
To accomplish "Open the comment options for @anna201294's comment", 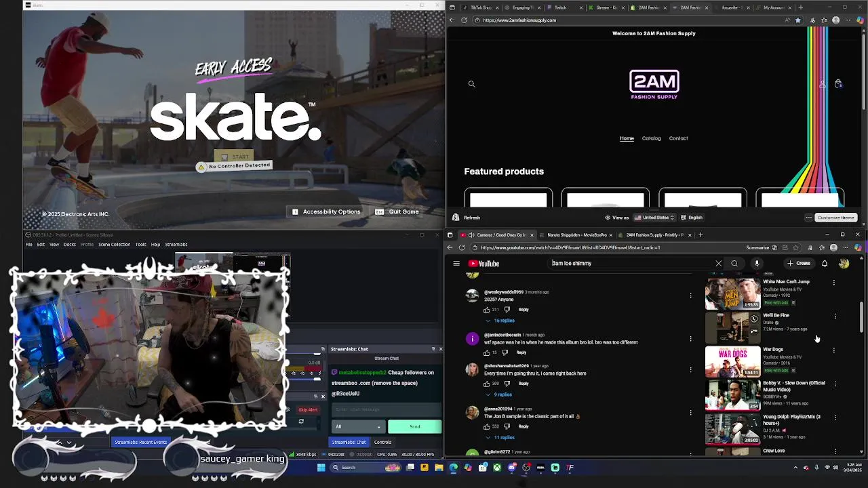I will click(x=690, y=412).
